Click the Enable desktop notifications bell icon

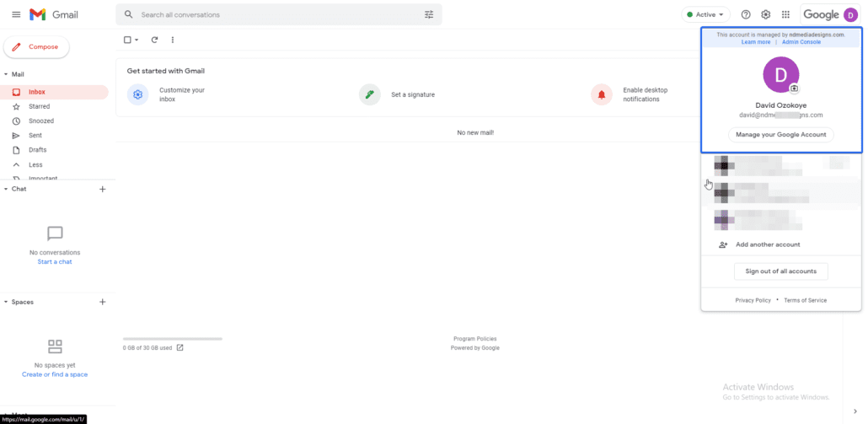pos(602,94)
